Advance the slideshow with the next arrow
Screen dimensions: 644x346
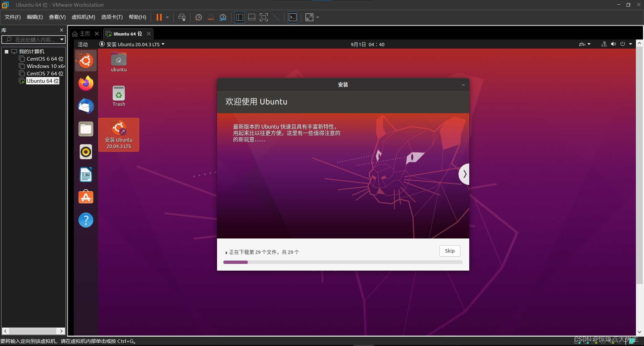[464, 174]
